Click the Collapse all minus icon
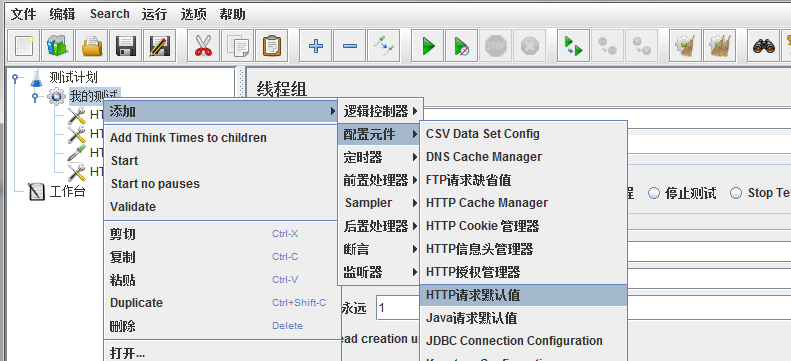The height and width of the screenshot is (361, 791). [x=350, y=46]
